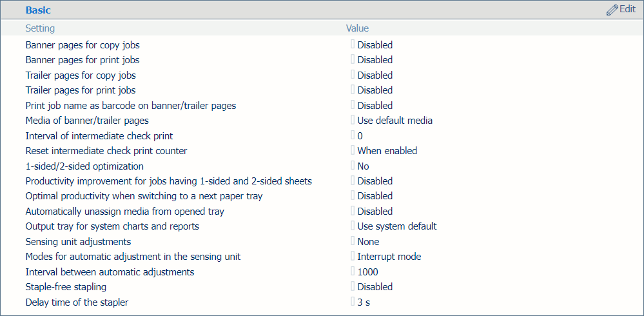This screenshot has width=644, height=316.
Task: Click the Value column header
Action: 357,28
